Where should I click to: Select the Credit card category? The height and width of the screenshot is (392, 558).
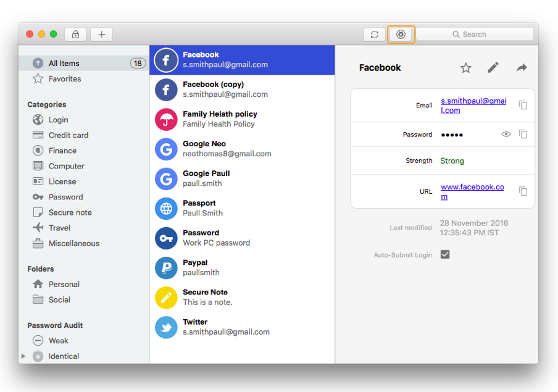(x=38, y=135)
